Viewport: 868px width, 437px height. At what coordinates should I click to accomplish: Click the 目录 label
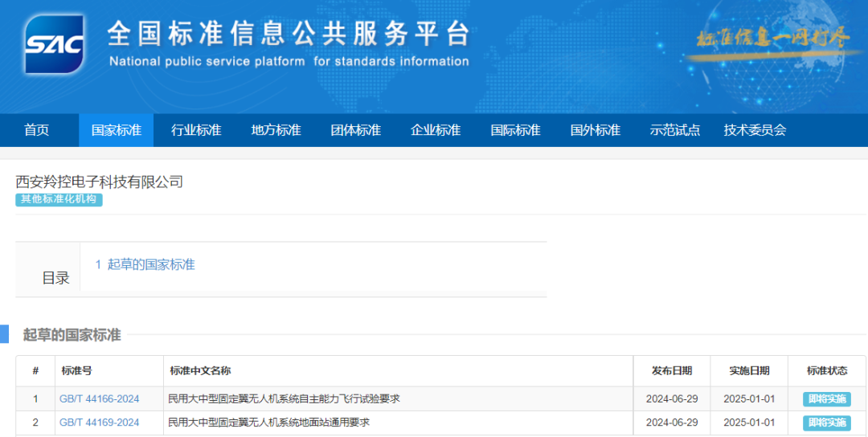point(56,278)
